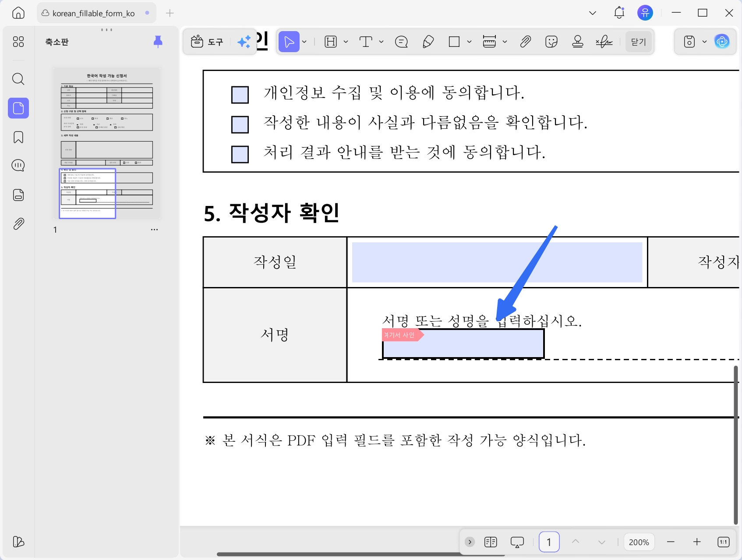Expand the bottom bar chevron

pos(470,542)
